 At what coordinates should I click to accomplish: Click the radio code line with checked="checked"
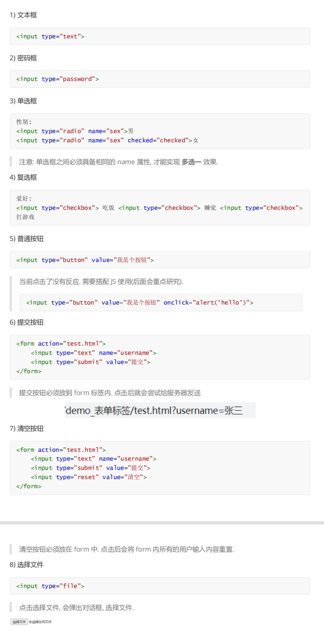coord(107,140)
